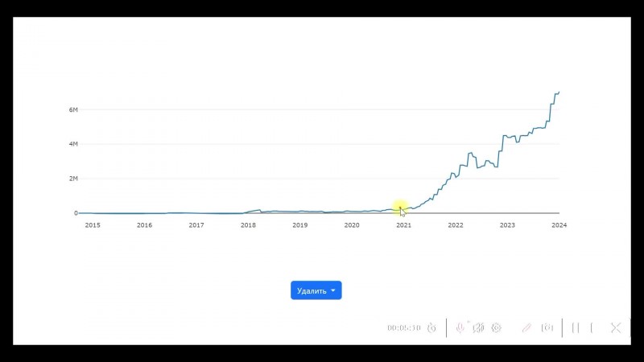This screenshot has width=644, height=362.
Task: Select the pen annotation tool
Action: pyautogui.click(x=526, y=327)
